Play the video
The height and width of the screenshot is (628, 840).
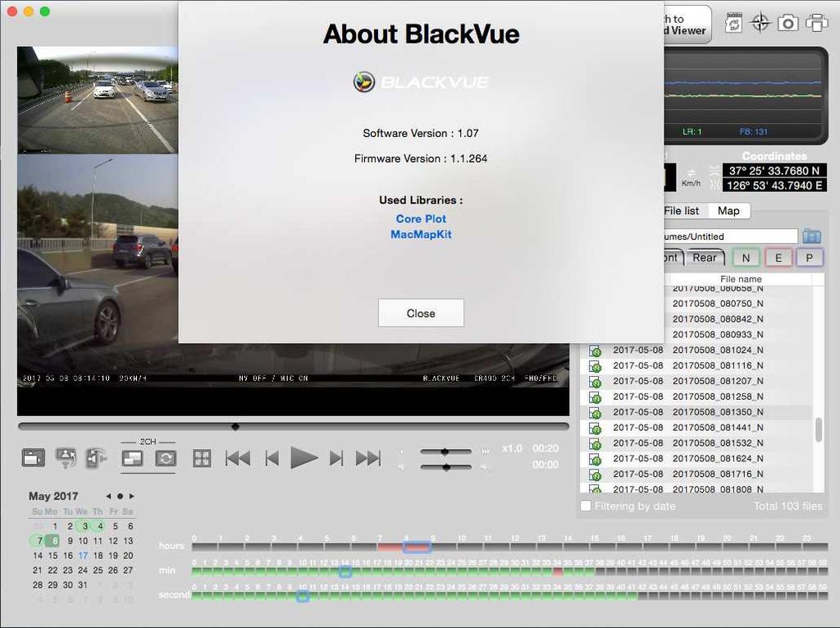click(x=304, y=458)
